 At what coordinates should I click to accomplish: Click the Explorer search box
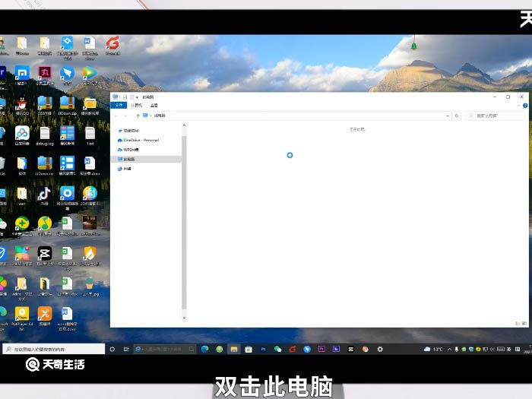(x=495, y=116)
